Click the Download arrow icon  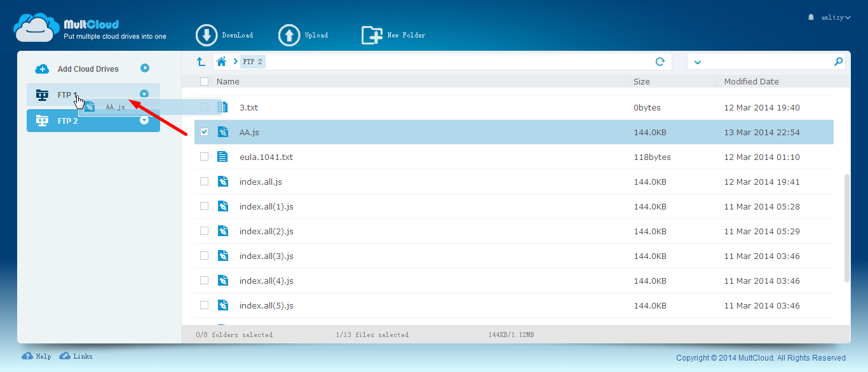click(x=207, y=36)
